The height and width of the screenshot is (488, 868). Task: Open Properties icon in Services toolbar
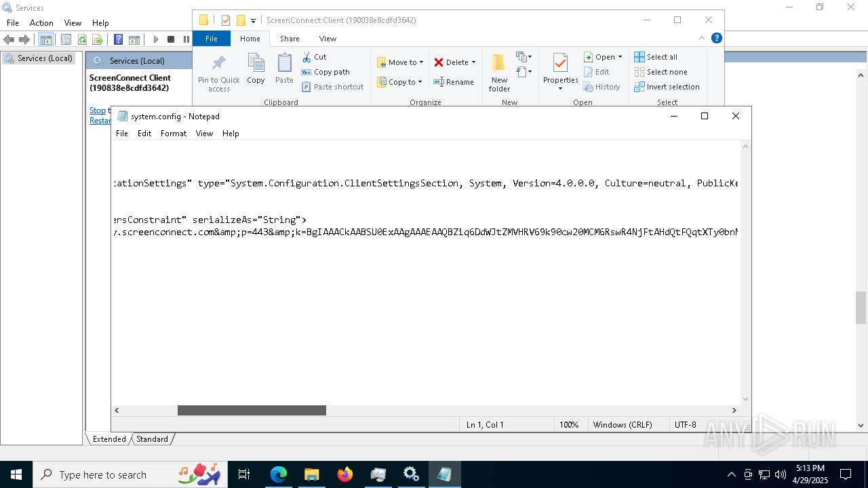click(66, 40)
